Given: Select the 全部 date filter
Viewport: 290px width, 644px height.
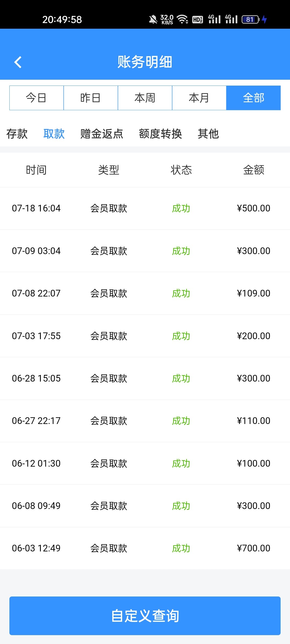Looking at the screenshot, I should coord(253,98).
